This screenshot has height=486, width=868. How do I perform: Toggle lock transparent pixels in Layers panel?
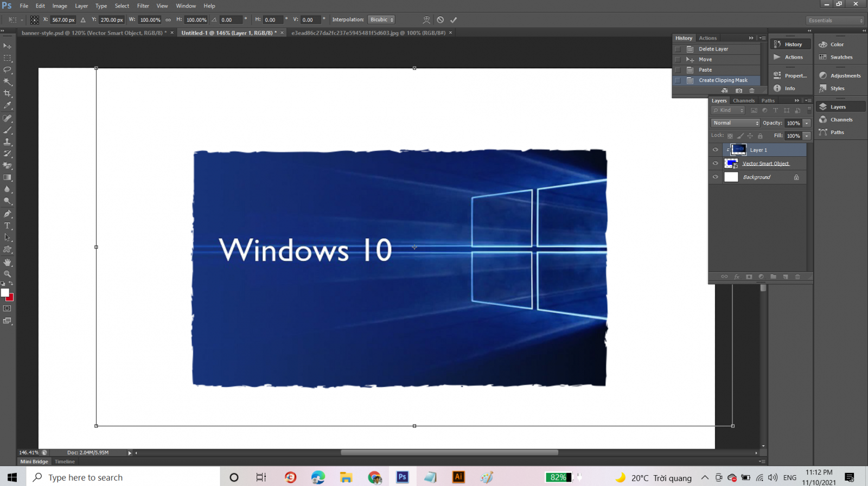(730, 136)
